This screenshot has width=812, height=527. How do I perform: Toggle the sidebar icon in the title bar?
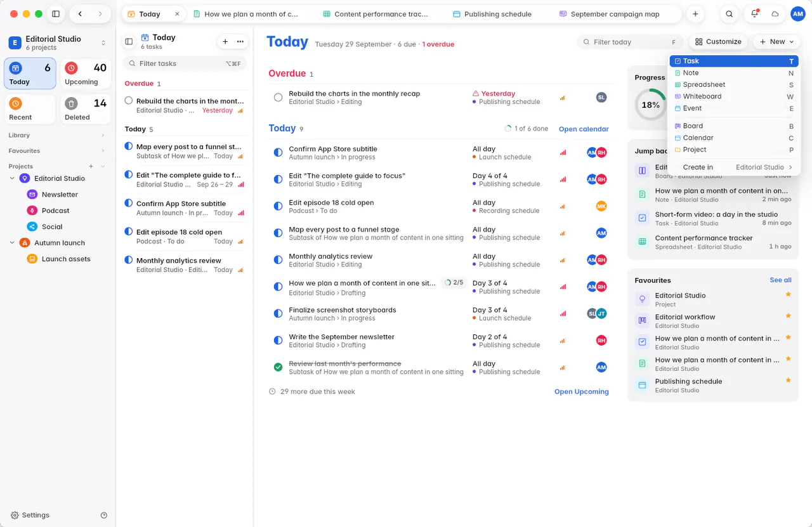pos(56,14)
